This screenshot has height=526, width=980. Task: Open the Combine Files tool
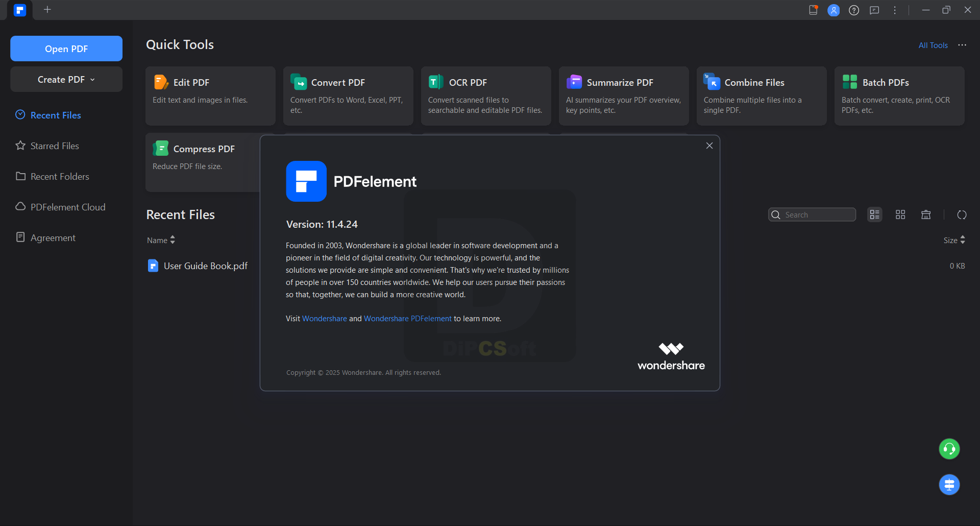point(762,96)
